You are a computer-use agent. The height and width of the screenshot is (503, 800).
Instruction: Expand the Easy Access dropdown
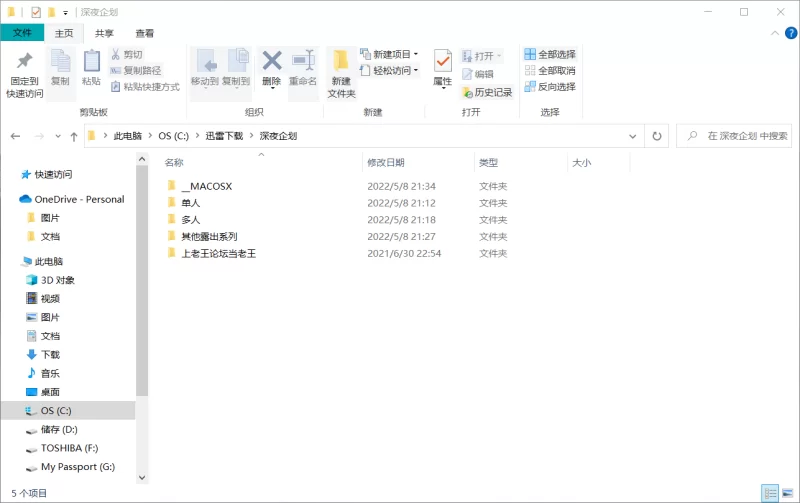pyautogui.click(x=389, y=71)
